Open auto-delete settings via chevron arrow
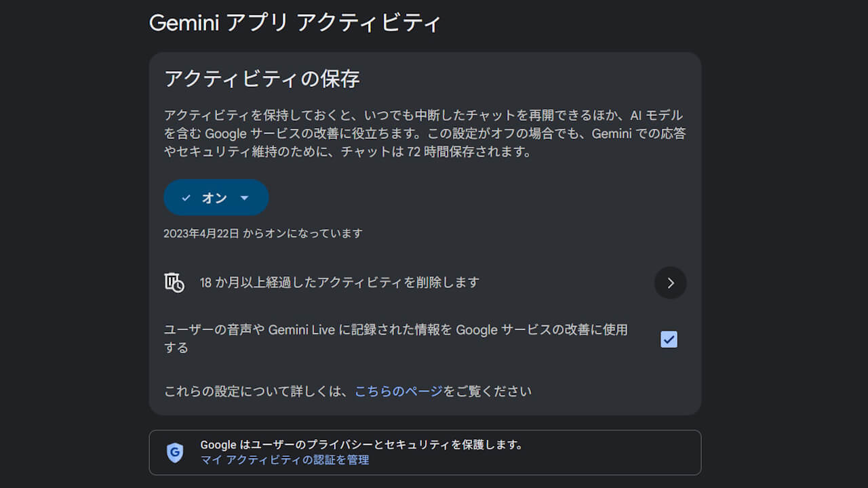 pos(671,283)
